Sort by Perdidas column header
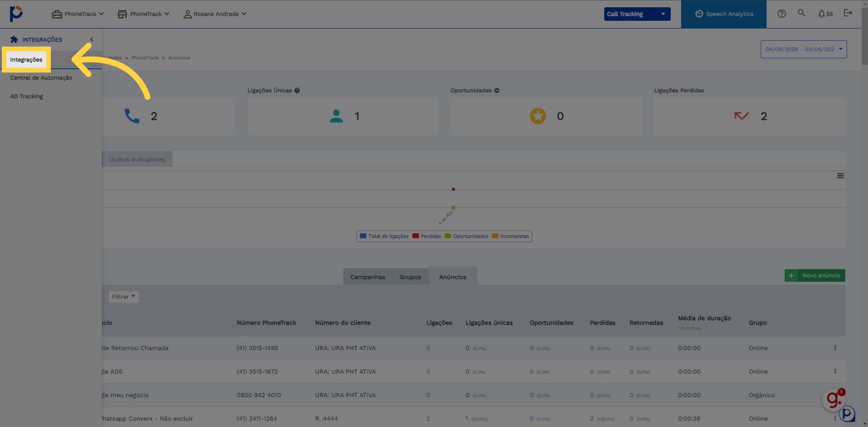 click(x=602, y=323)
